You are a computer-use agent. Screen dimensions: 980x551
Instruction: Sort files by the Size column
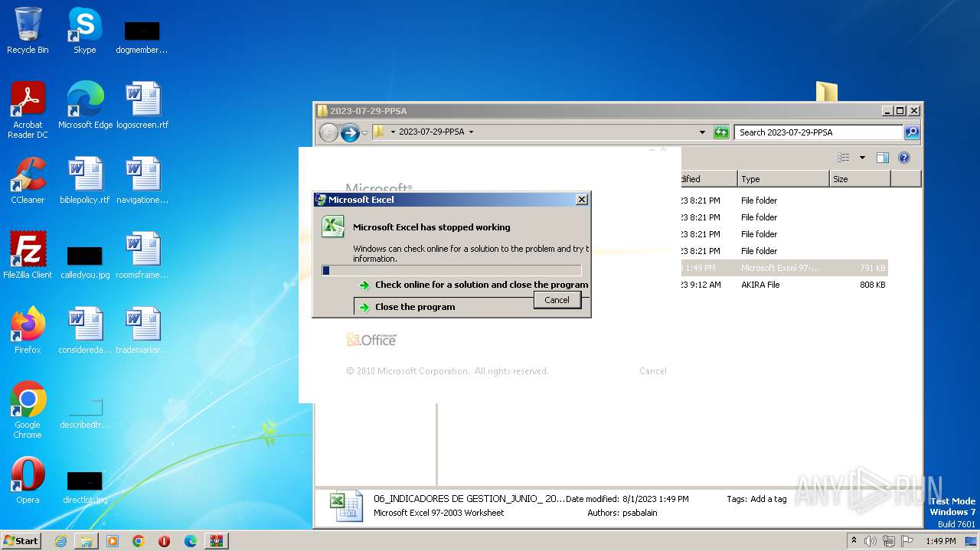point(860,179)
